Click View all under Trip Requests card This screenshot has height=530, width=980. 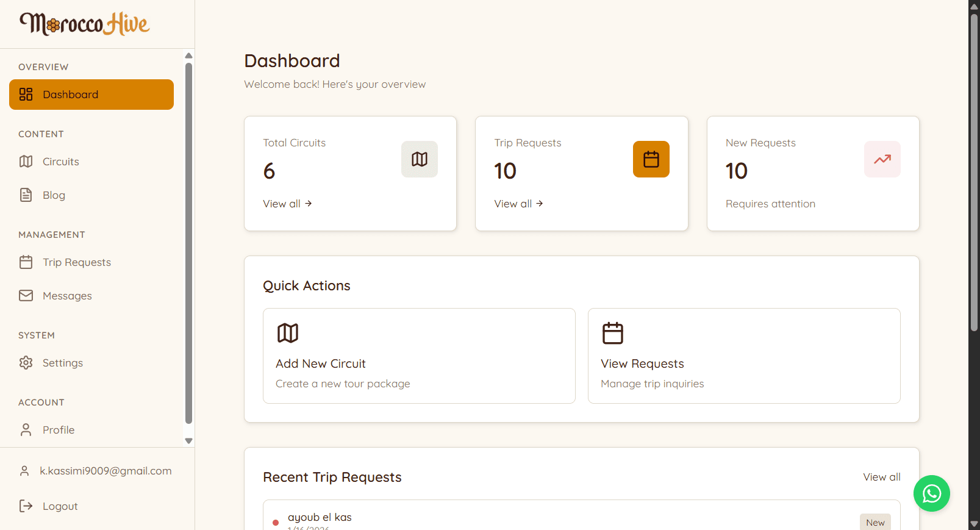(x=518, y=204)
